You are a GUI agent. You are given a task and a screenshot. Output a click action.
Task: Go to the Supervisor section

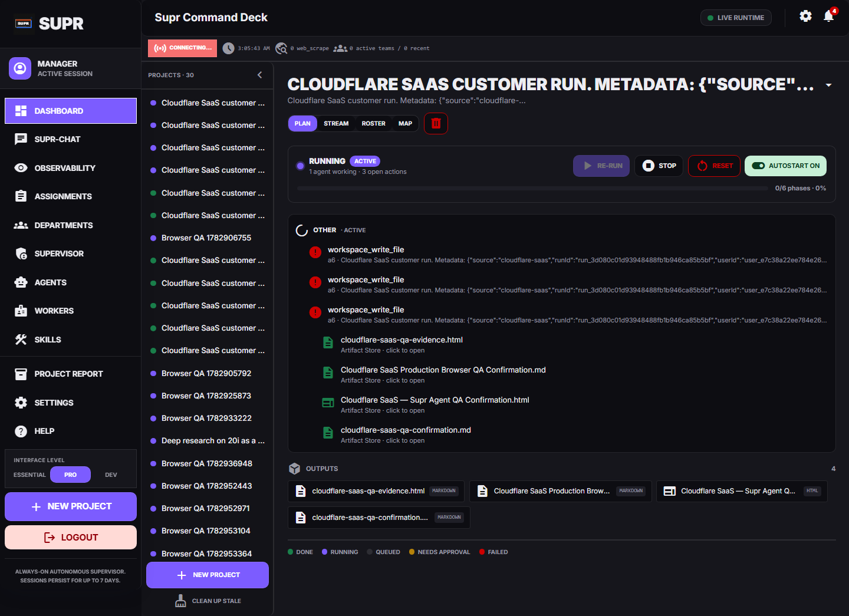(71, 253)
